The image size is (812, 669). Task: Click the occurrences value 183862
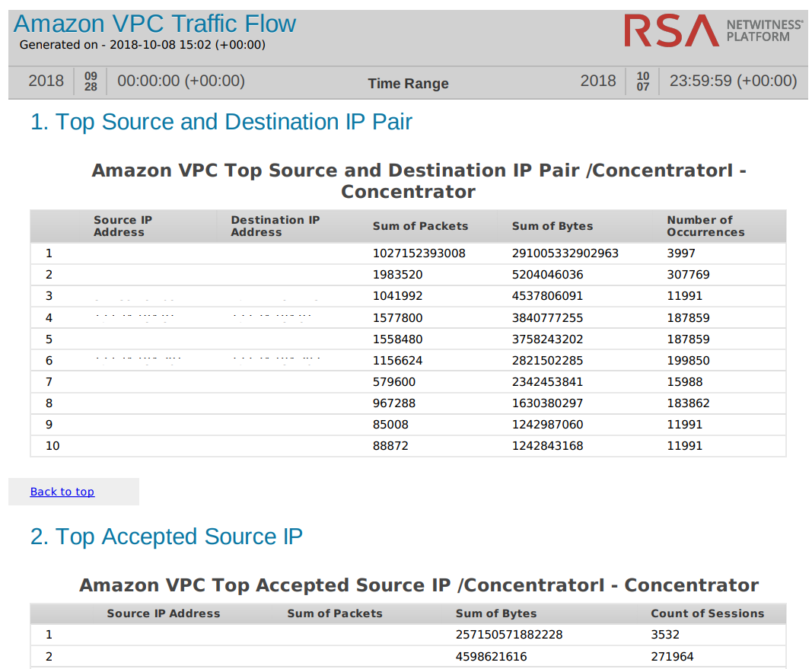[x=688, y=403]
